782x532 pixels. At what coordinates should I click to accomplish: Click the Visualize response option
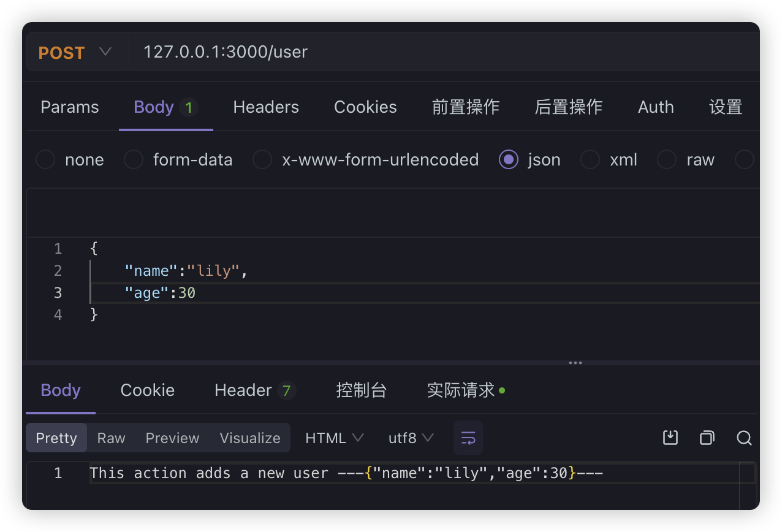[x=250, y=438]
